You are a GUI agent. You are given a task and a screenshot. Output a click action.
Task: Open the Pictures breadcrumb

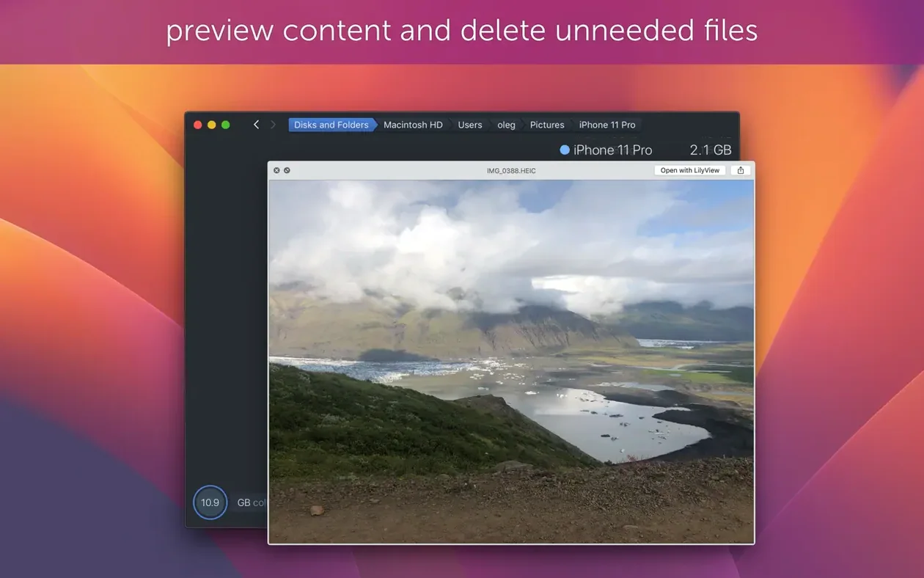coord(547,125)
